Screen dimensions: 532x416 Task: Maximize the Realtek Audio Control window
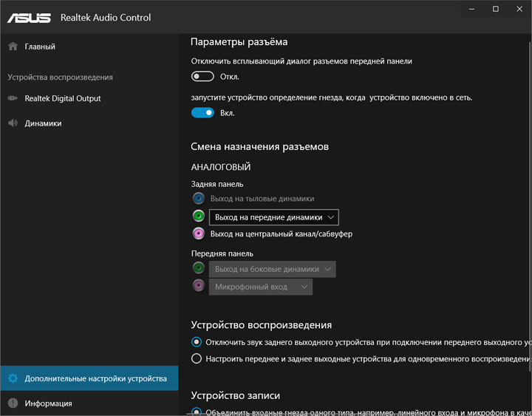496,9
